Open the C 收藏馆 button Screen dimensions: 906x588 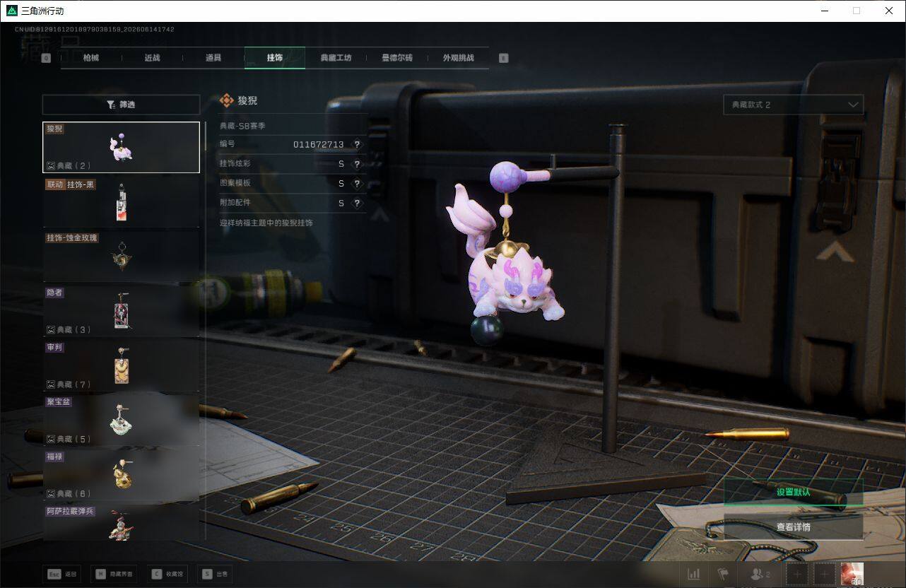point(167,574)
